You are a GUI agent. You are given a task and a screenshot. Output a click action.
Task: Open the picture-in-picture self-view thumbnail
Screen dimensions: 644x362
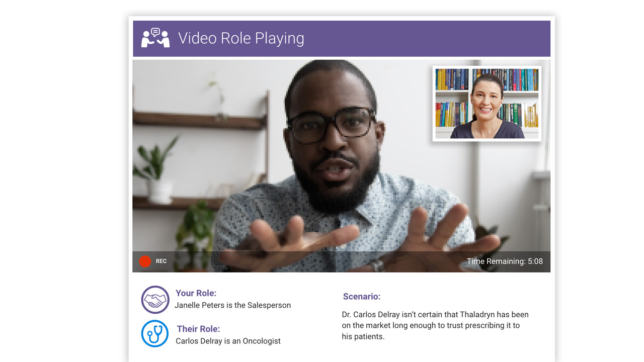tap(487, 104)
